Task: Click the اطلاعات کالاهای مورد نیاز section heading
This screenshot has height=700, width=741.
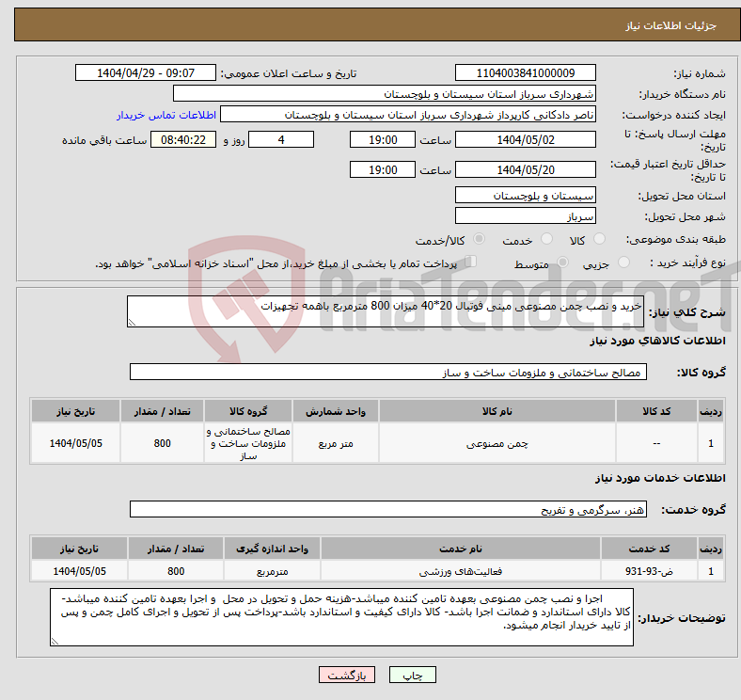Action: [657, 341]
